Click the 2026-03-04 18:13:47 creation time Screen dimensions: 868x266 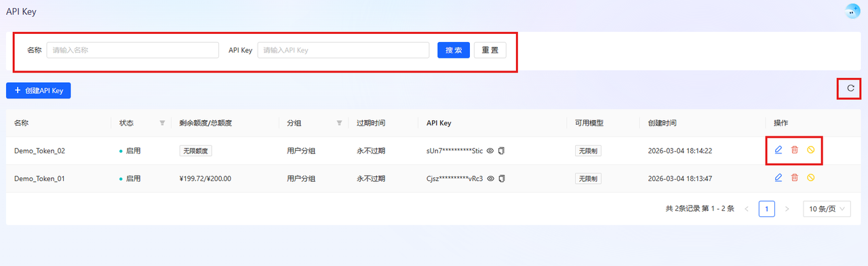coord(679,178)
